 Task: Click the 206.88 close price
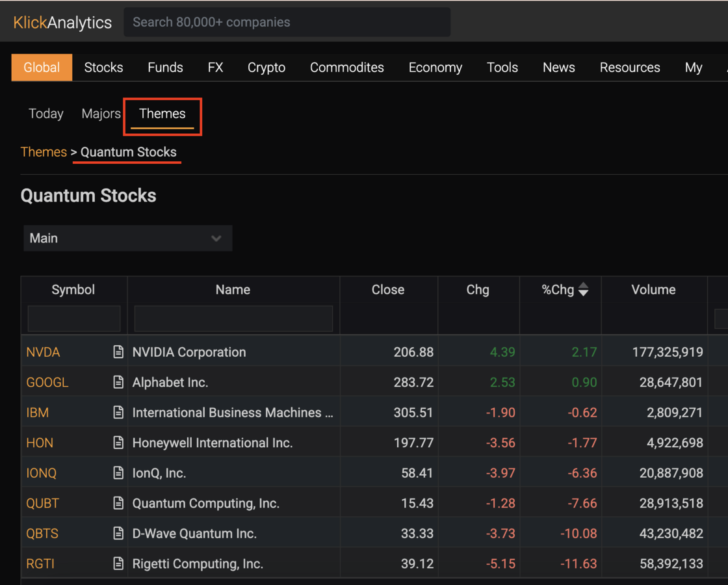(x=413, y=352)
